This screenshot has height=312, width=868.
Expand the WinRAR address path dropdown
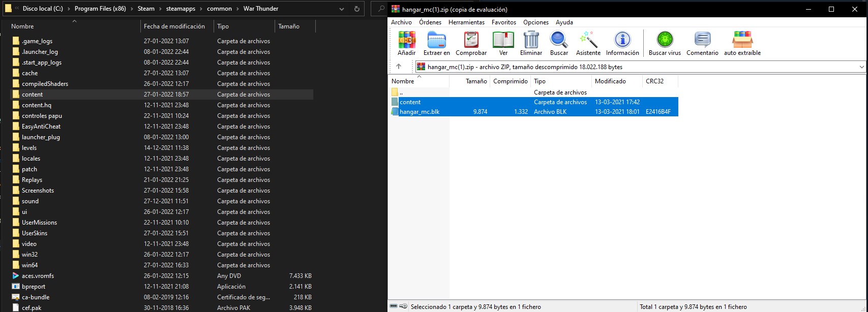click(861, 67)
